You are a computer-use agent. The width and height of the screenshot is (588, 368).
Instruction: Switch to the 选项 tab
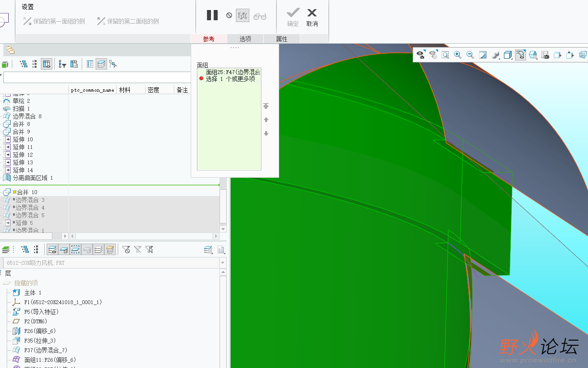pos(245,39)
